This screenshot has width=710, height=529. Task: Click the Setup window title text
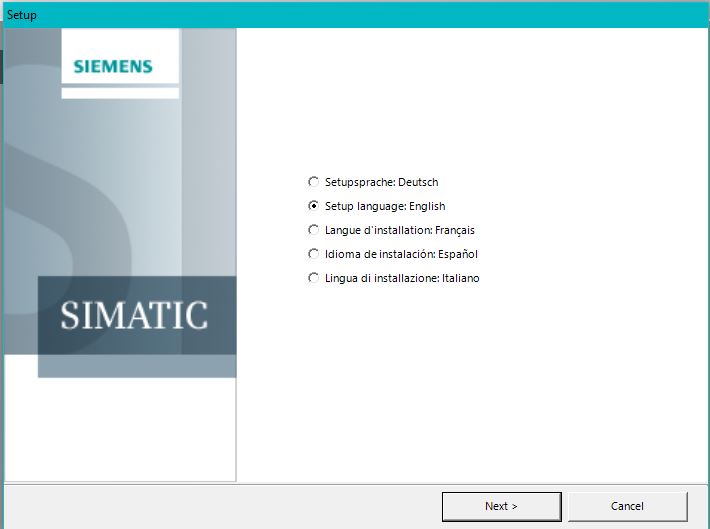(22, 15)
